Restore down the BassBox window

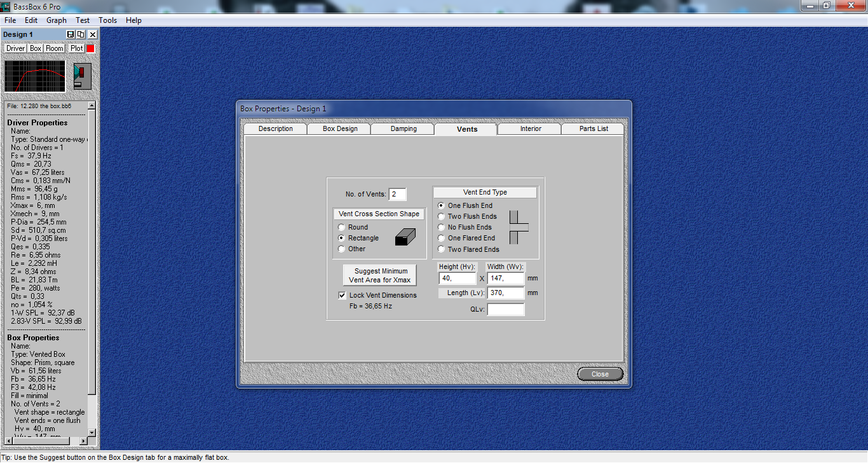(826, 5)
